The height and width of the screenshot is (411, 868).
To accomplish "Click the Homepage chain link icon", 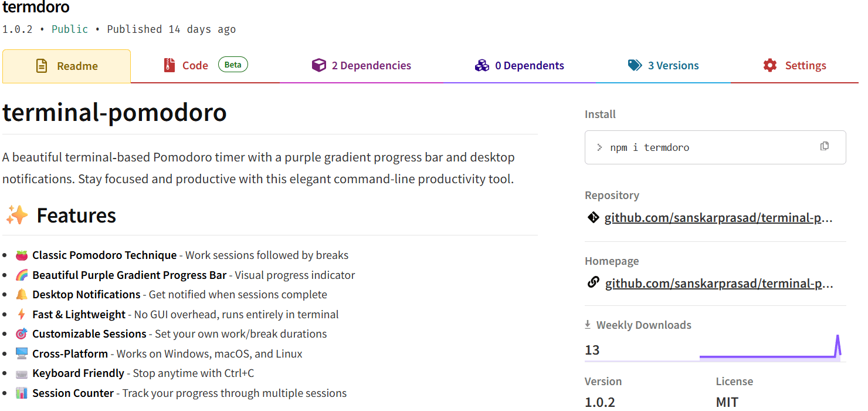I will coord(593,283).
